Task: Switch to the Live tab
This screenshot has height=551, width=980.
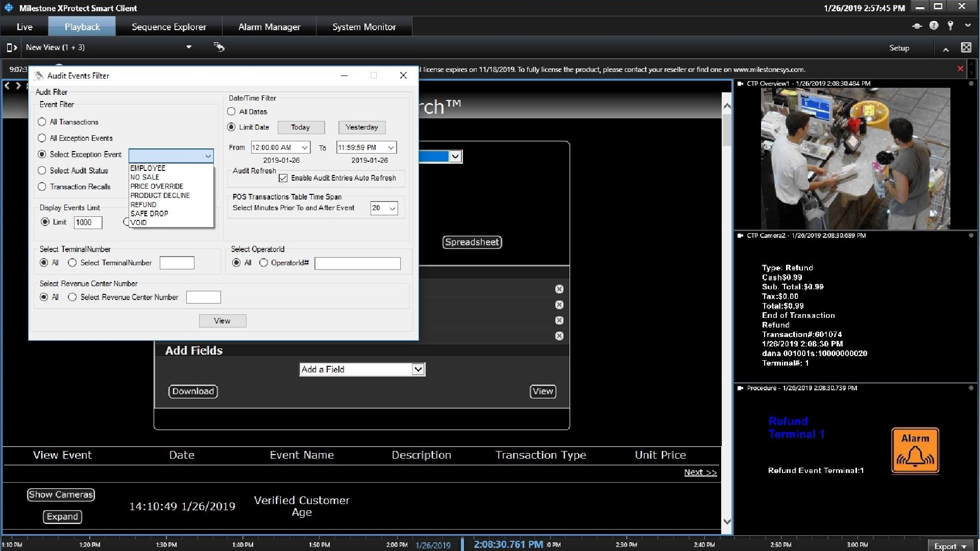Action: [24, 27]
